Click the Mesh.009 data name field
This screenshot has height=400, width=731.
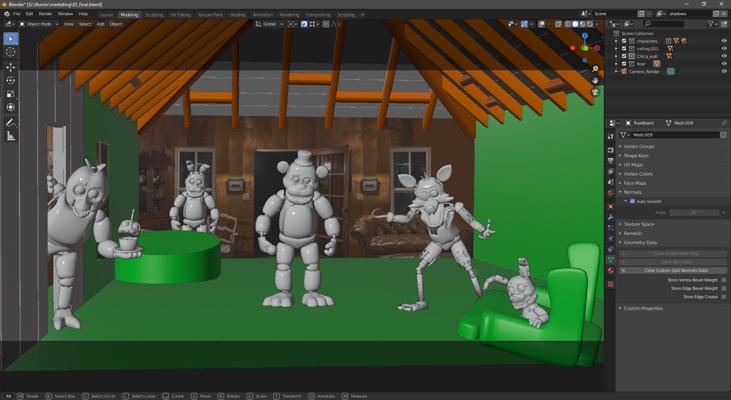click(x=672, y=134)
